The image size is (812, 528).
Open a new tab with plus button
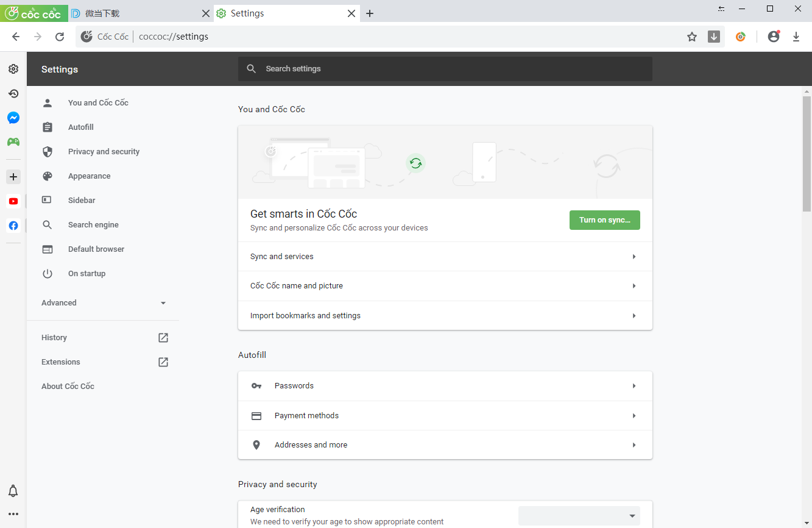[x=370, y=13]
